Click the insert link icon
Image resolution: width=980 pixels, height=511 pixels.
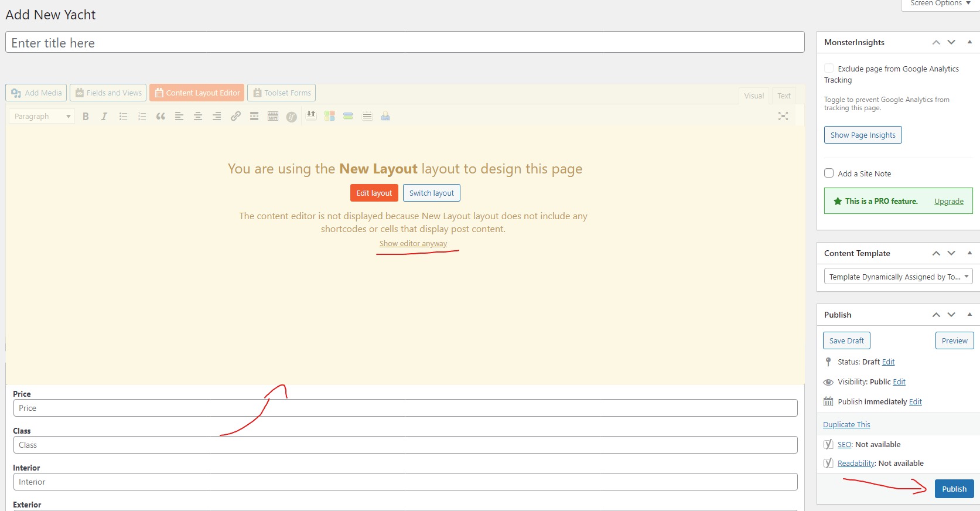tap(235, 116)
